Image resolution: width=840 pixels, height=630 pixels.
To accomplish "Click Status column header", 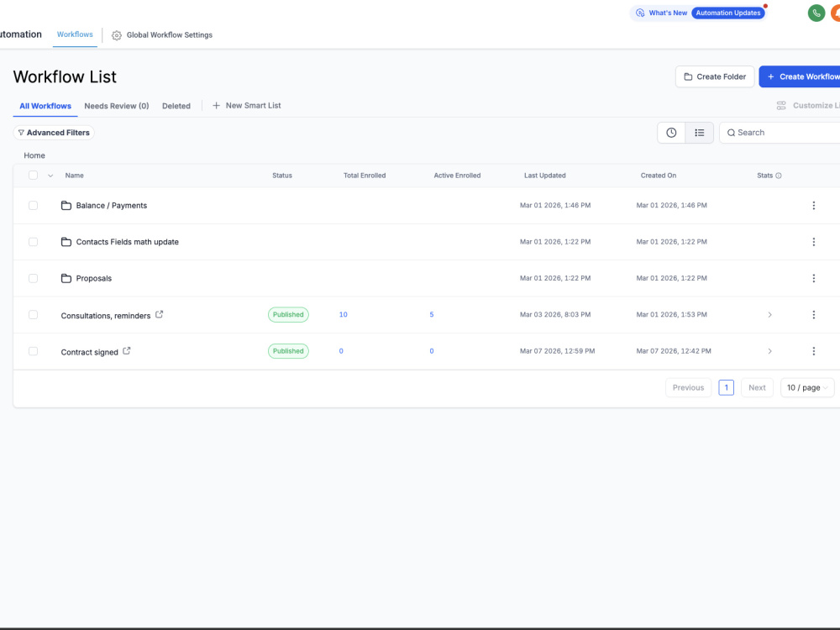I will 281,176.
